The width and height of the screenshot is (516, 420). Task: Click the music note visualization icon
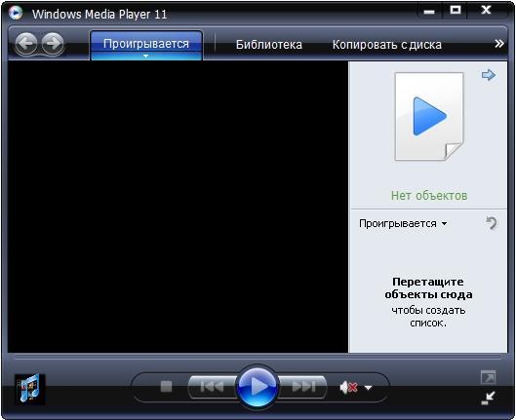click(30, 389)
